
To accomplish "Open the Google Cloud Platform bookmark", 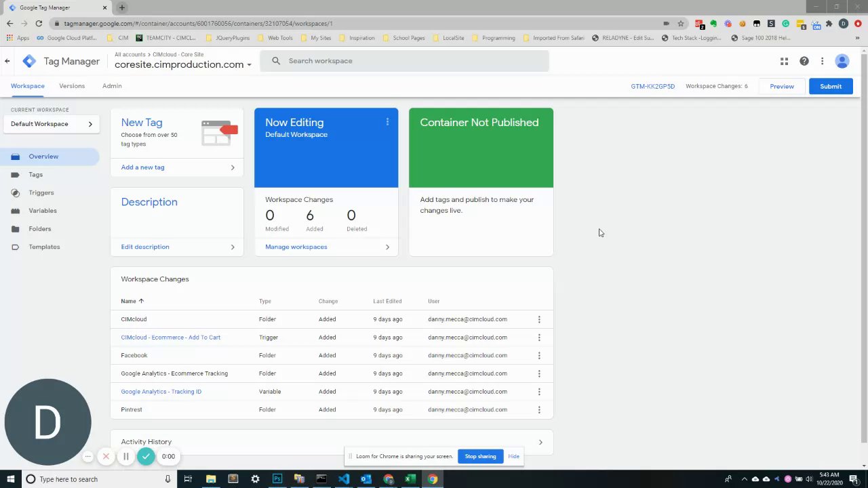I will [67, 38].
